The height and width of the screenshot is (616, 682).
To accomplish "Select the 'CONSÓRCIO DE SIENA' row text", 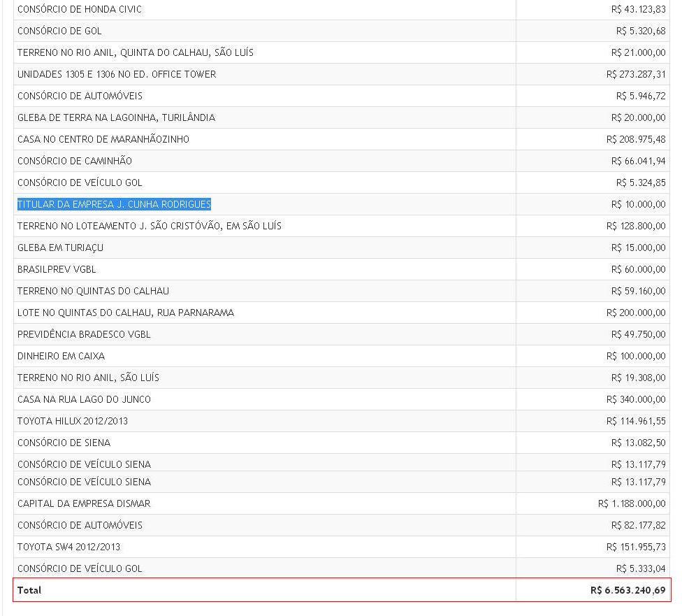I will [64, 443].
